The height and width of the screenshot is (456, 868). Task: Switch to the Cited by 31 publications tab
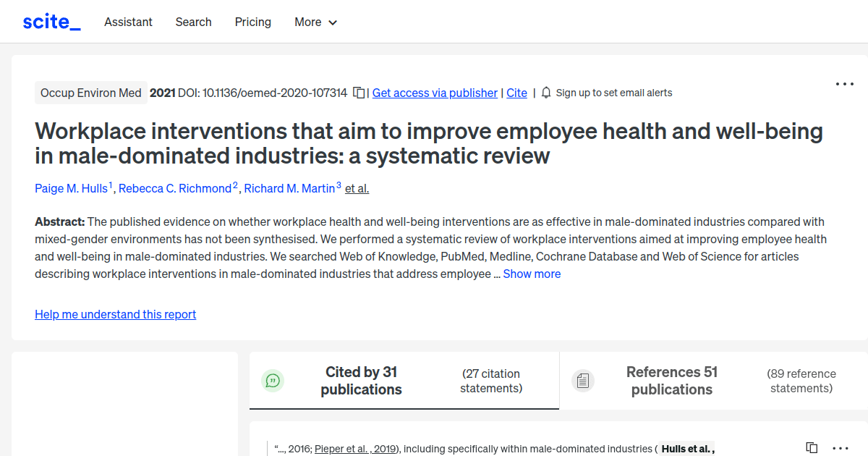click(x=361, y=380)
